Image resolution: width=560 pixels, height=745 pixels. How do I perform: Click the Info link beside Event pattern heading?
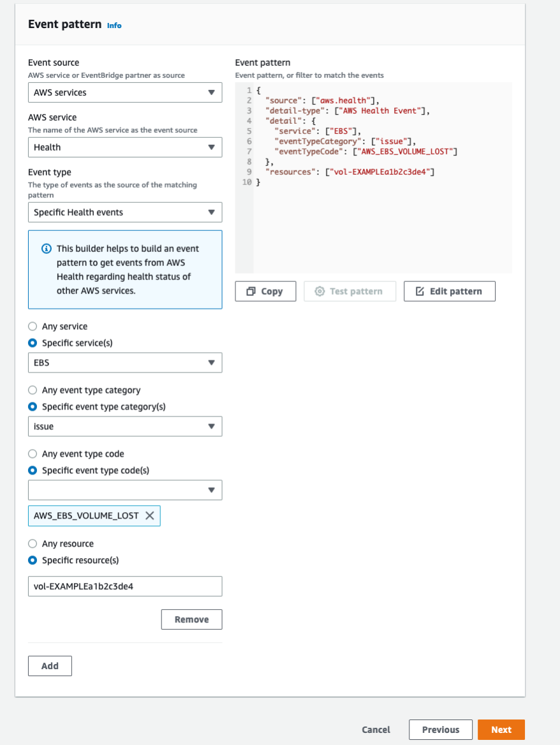click(114, 26)
